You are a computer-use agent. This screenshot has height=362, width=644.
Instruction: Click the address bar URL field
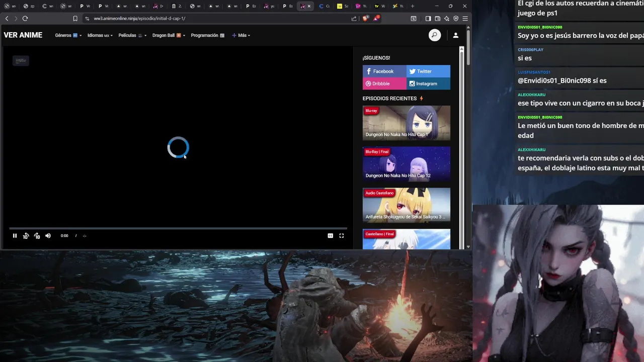point(216,18)
